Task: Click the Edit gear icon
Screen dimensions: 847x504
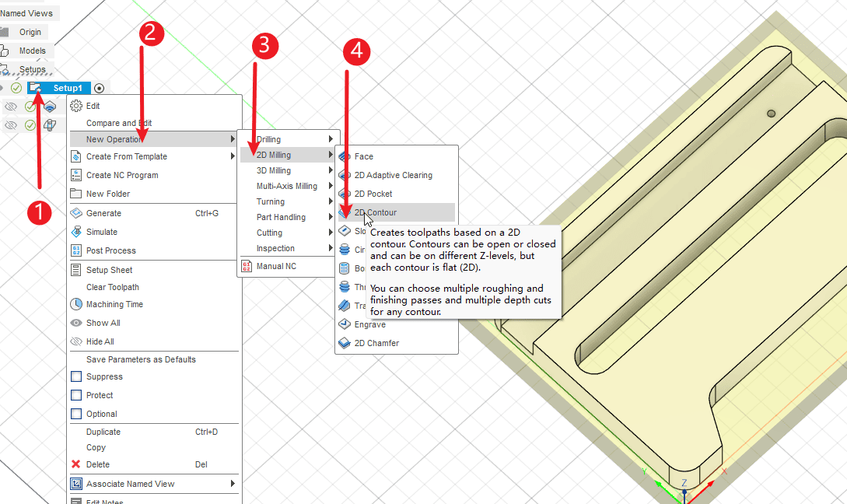Action: click(x=76, y=106)
